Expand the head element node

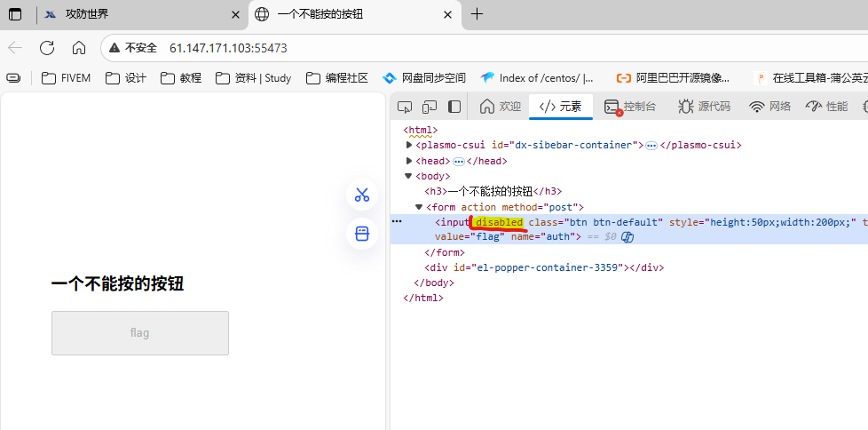409,161
